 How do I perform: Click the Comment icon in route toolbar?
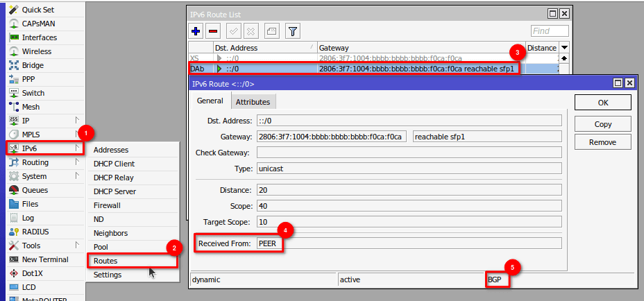pos(271,31)
